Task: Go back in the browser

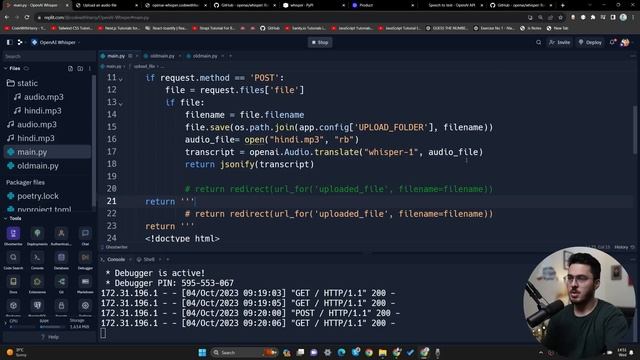Action: click(x=7, y=18)
